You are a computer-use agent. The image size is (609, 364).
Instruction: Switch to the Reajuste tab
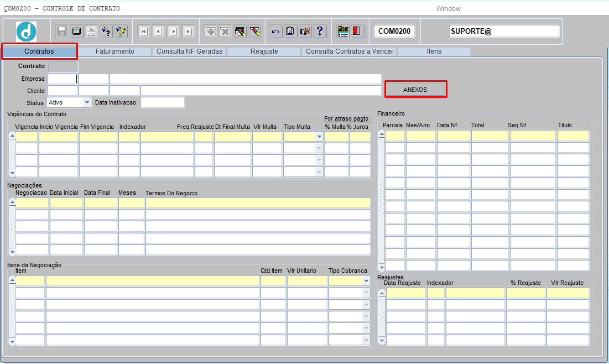click(x=264, y=51)
